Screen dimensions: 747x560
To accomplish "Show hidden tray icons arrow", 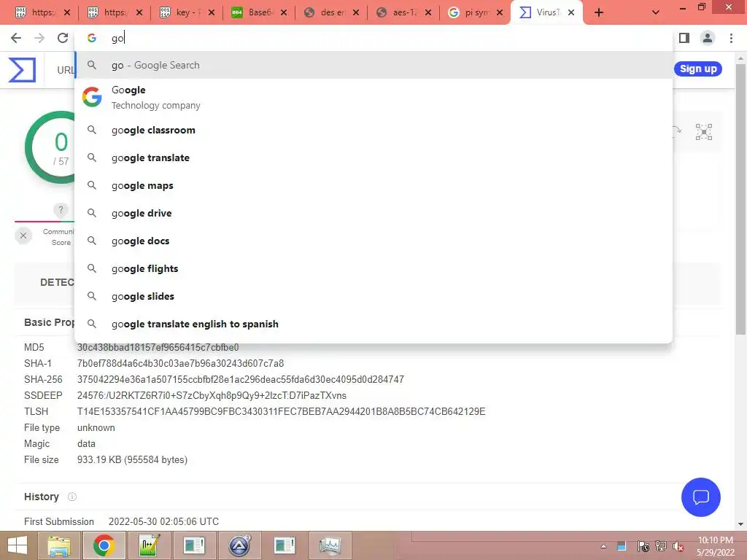I will [603, 546].
